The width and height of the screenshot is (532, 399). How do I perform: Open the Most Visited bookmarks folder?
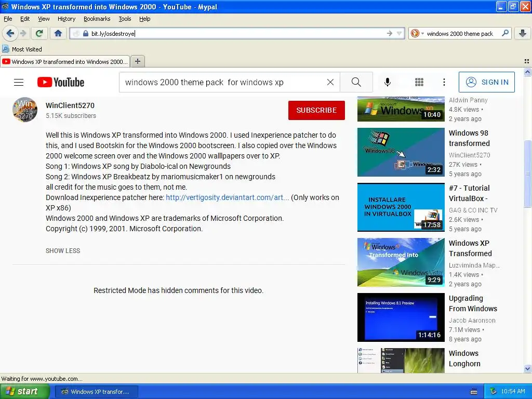click(x=22, y=49)
